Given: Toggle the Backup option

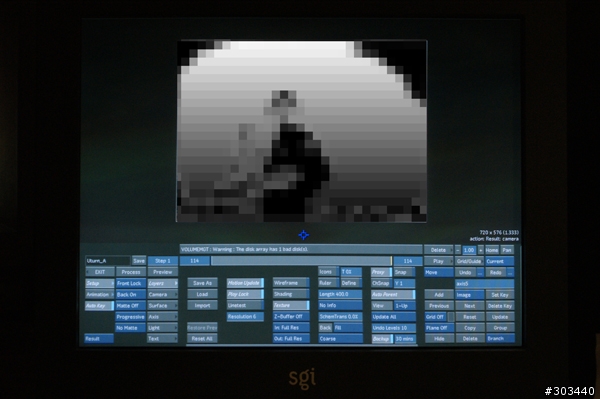Looking at the screenshot, I should click(x=382, y=339).
